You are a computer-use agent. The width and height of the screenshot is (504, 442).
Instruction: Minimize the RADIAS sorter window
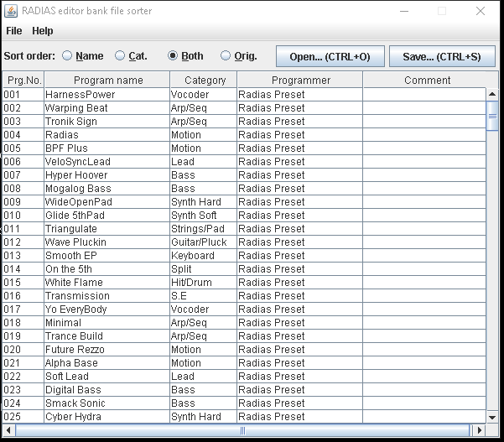[404, 11]
